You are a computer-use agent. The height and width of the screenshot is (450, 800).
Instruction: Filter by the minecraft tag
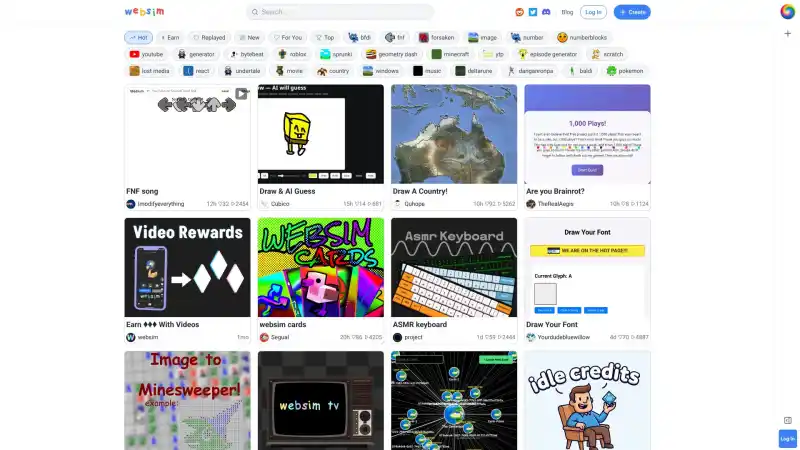450,54
